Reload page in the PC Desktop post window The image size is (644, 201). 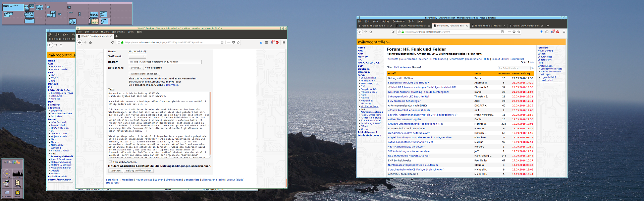[x=112, y=42]
